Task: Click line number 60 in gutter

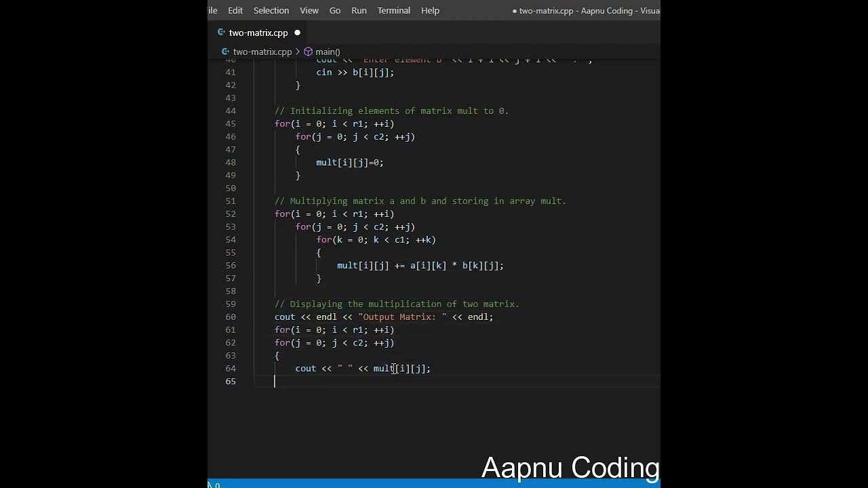Action: [230, 317]
